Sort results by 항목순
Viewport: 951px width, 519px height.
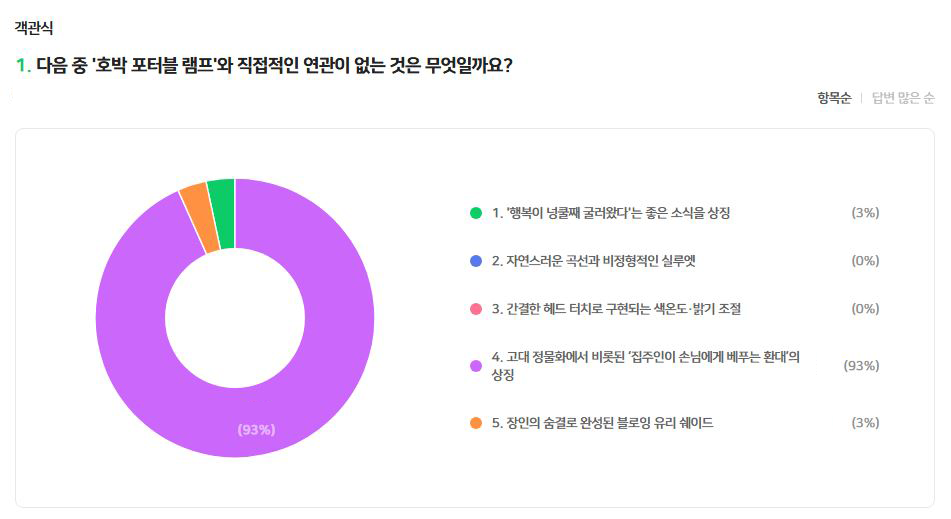[833, 98]
